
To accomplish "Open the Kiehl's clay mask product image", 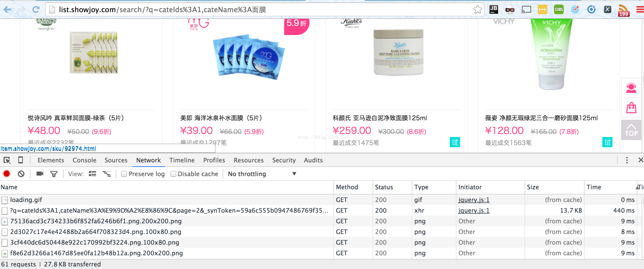I will [x=398, y=52].
